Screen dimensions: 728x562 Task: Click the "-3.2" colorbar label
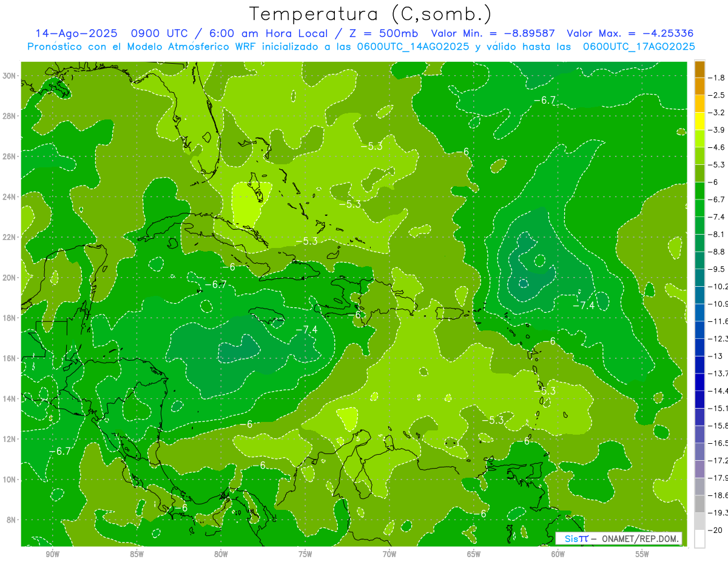coord(717,113)
